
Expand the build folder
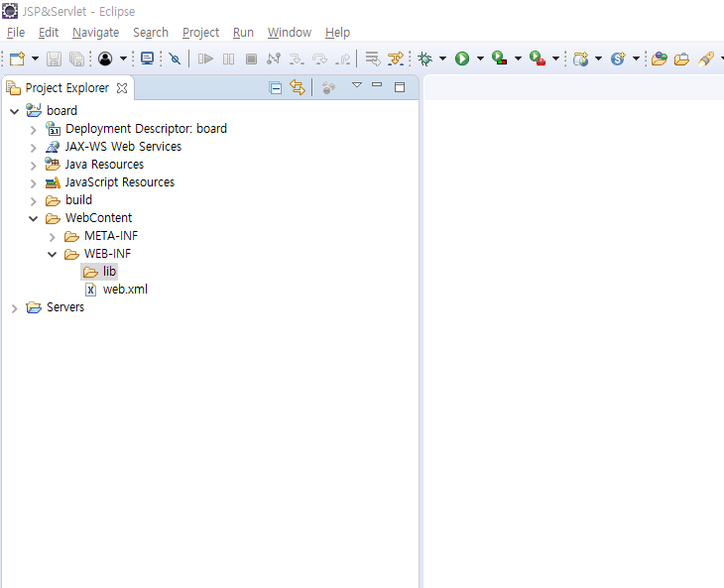pos(34,201)
